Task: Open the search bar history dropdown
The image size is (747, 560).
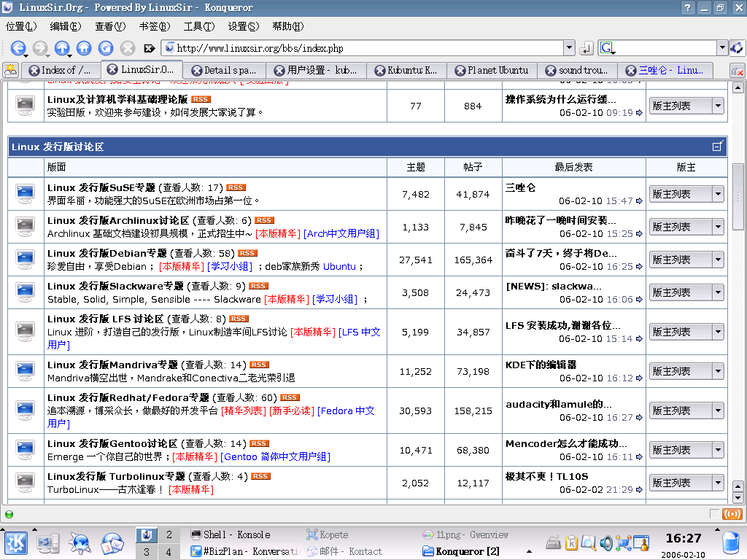Action: click(722, 47)
